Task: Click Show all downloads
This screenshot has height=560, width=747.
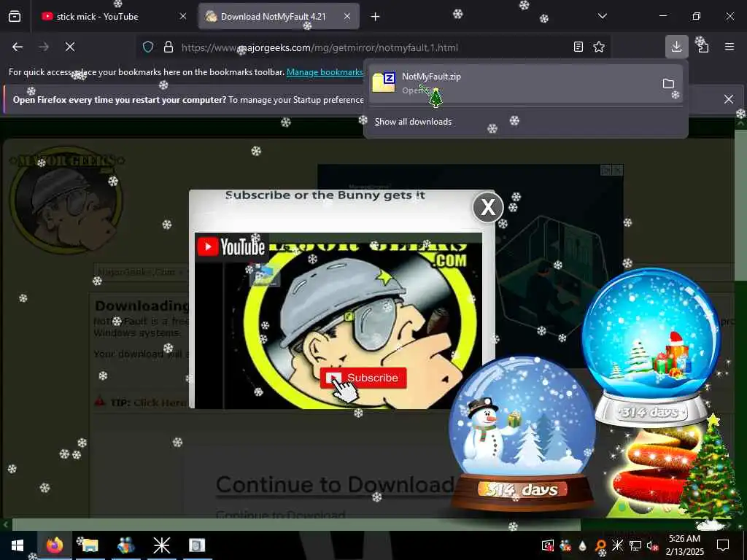Action: point(413,122)
